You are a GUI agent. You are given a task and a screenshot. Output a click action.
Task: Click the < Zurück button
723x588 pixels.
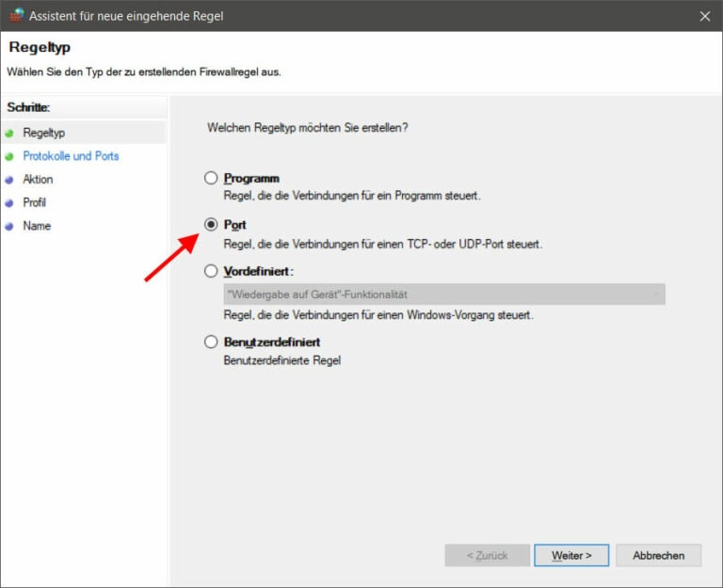[x=487, y=555]
